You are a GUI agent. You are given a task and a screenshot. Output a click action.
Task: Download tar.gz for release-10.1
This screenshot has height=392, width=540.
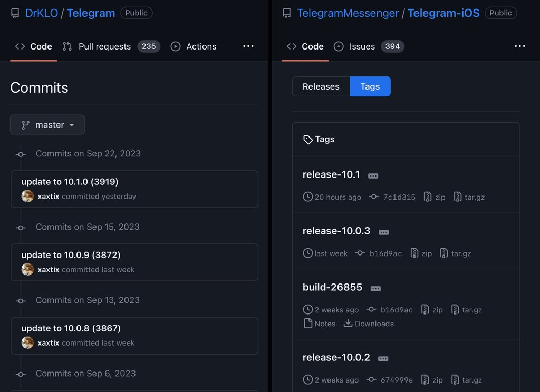[469, 197]
